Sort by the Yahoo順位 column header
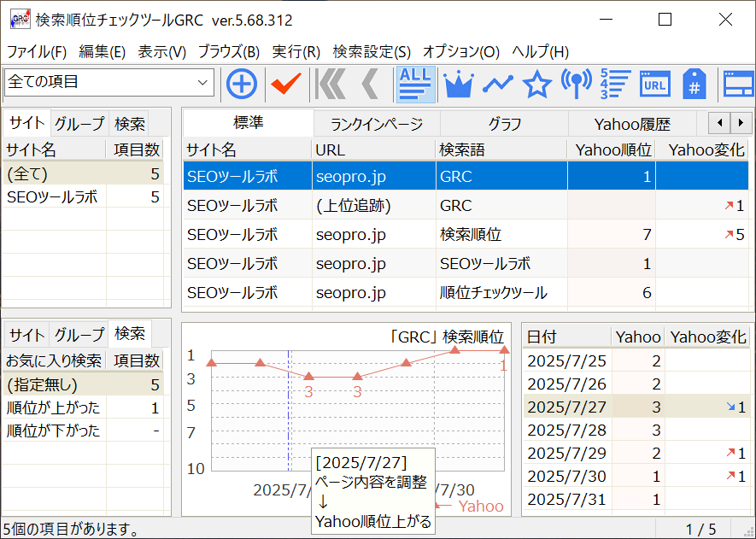The image size is (756, 539). point(612,149)
